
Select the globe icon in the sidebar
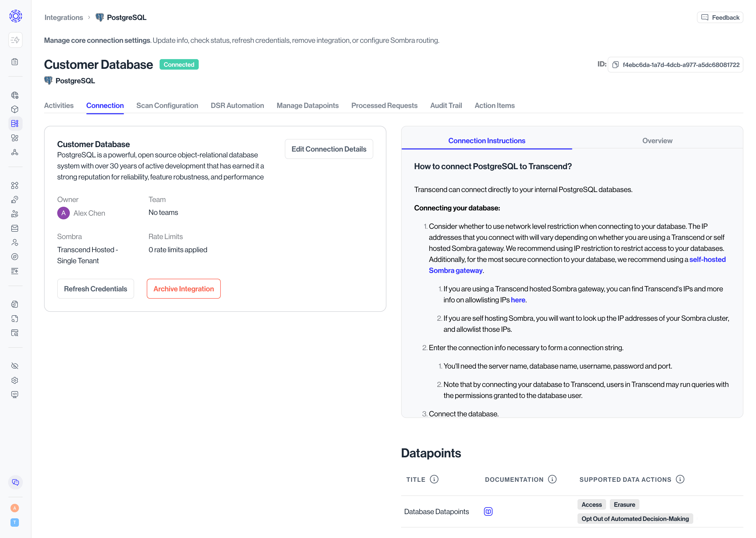coord(15,95)
